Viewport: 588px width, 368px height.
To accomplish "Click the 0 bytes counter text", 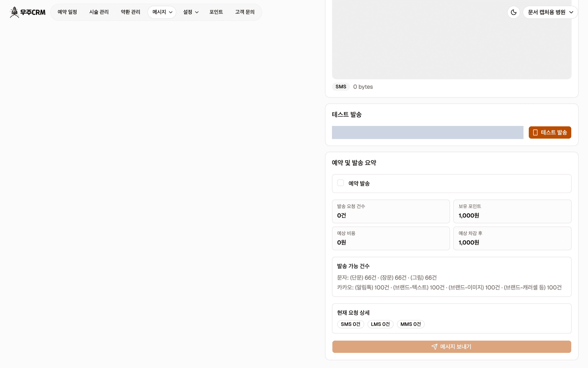I will click(x=363, y=87).
